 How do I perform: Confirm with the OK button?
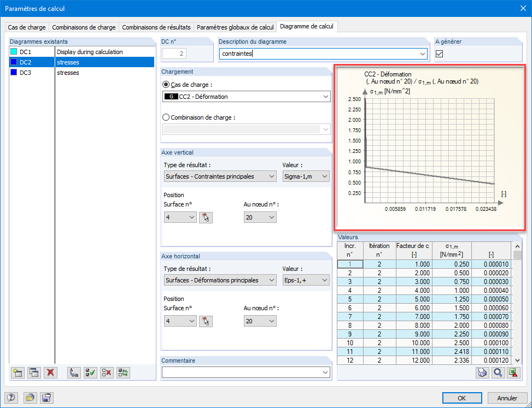coord(462,398)
